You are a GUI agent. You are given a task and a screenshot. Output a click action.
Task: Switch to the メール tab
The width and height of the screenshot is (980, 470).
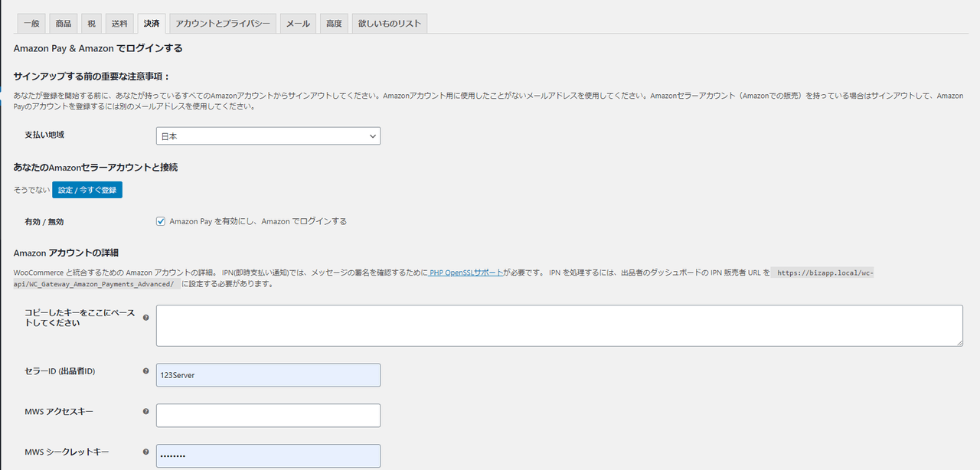[x=298, y=24]
